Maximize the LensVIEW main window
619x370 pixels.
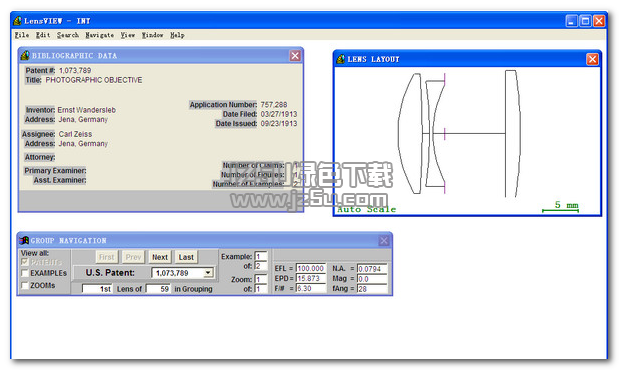pyautogui.click(x=585, y=21)
